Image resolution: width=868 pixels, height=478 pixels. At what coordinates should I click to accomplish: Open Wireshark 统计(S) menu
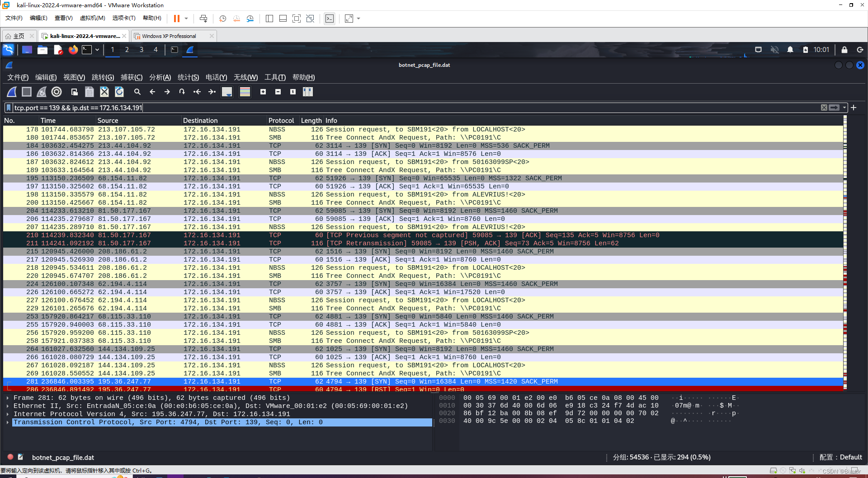coord(188,77)
